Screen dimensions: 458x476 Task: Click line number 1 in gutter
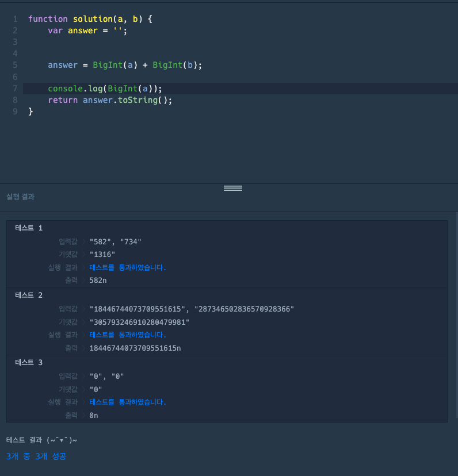tap(15, 19)
